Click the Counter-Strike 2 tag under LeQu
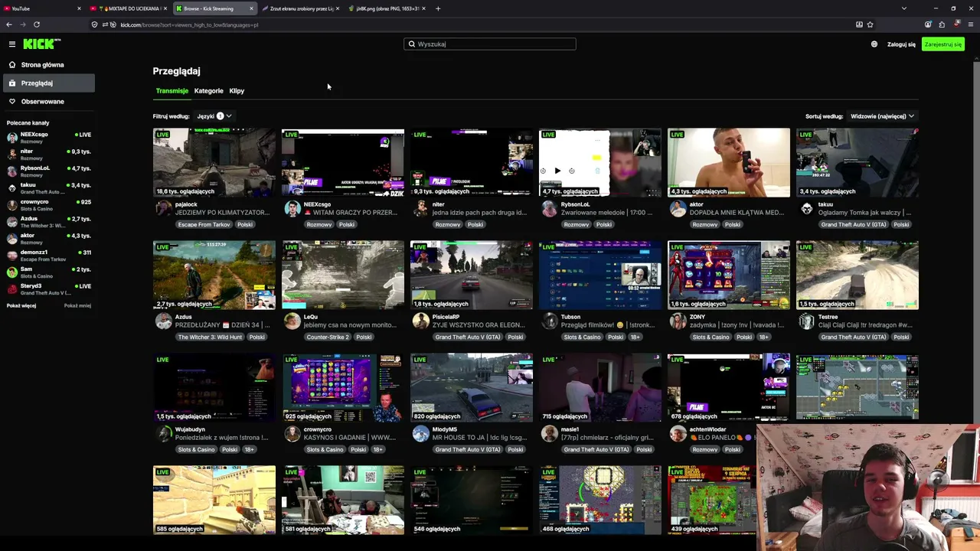The width and height of the screenshot is (980, 551). point(328,337)
